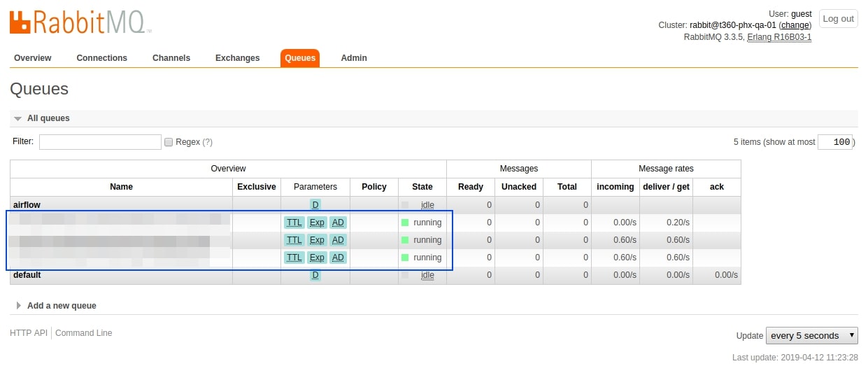Open the HTTP API link

point(29,333)
